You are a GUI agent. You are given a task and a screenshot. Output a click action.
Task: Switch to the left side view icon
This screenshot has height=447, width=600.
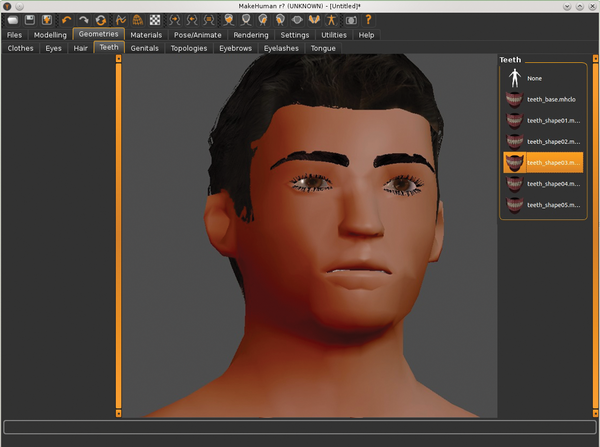pyautogui.click(x=280, y=20)
